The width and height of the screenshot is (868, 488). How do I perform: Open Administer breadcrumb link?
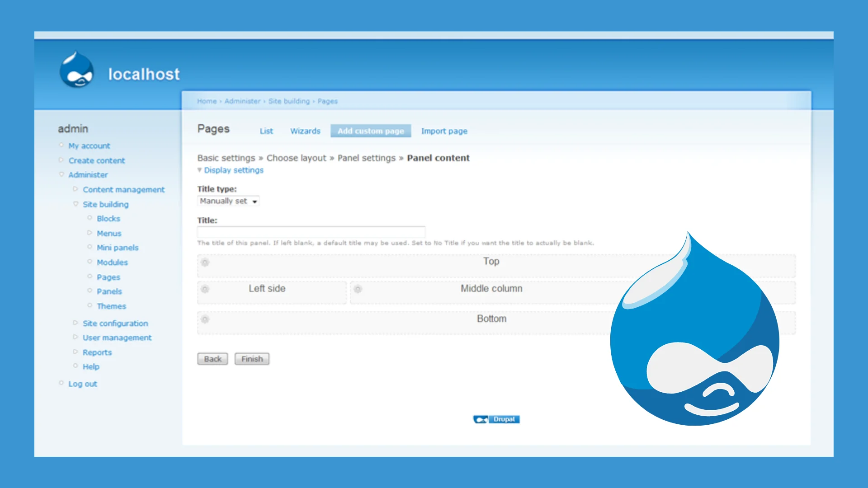(x=242, y=101)
